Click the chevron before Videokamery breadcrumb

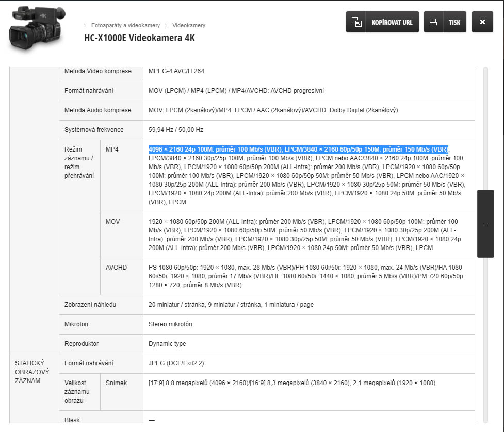[166, 25]
